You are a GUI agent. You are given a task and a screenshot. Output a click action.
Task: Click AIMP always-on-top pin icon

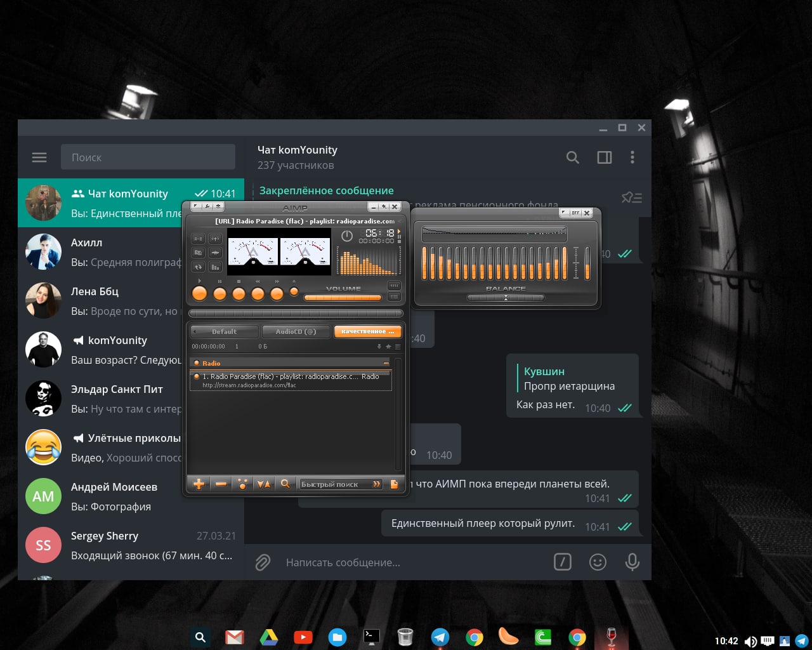tap(384, 207)
